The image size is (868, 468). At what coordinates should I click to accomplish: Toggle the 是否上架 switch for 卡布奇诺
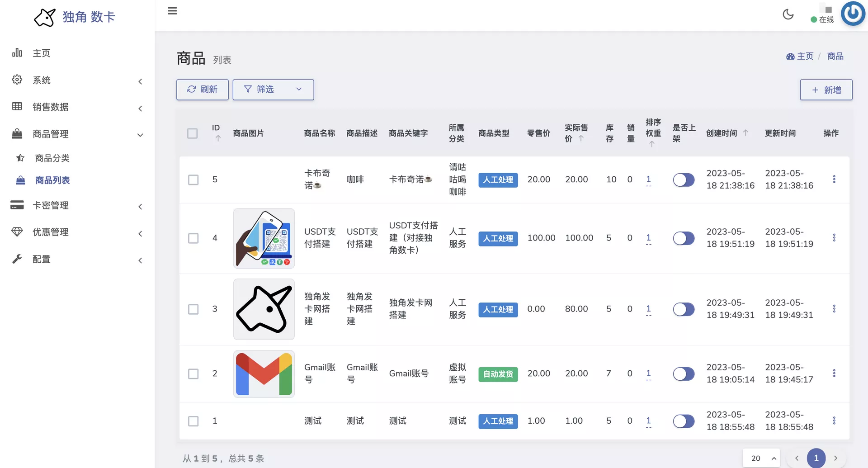tap(684, 180)
